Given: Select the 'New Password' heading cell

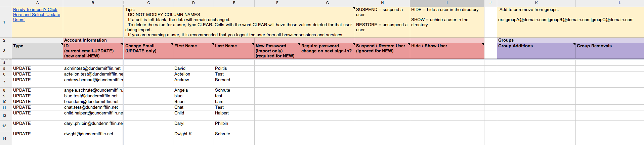Looking at the screenshot, I should [x=277, y=51].
